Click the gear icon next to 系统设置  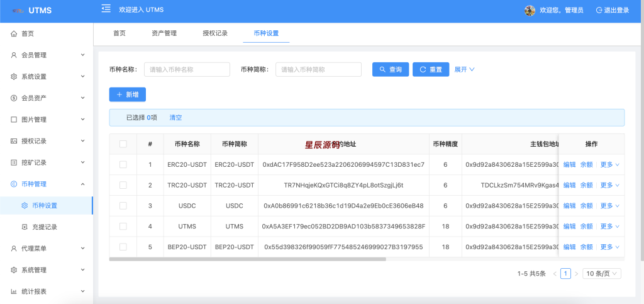14,76
